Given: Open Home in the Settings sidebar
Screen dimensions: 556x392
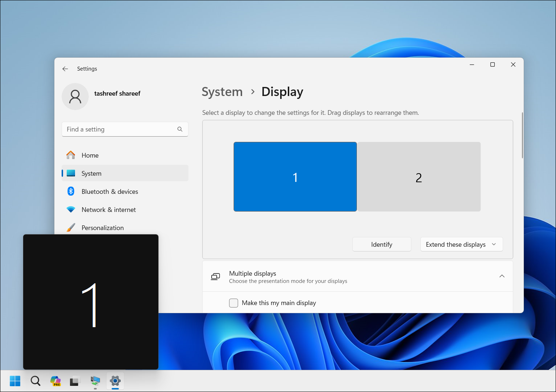Looking at the screenshot, I should coord(90,155).
